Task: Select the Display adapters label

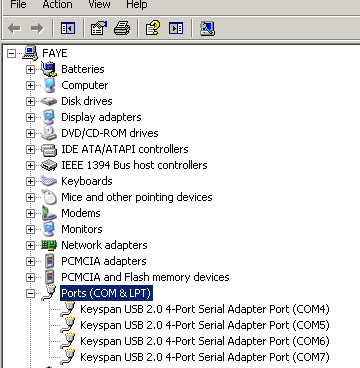Action: [x=101, y=117]
